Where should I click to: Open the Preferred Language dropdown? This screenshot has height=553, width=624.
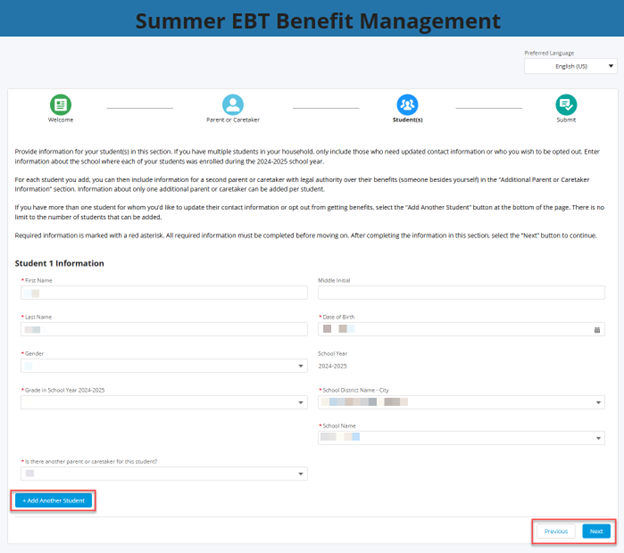(x=570, y=67)
